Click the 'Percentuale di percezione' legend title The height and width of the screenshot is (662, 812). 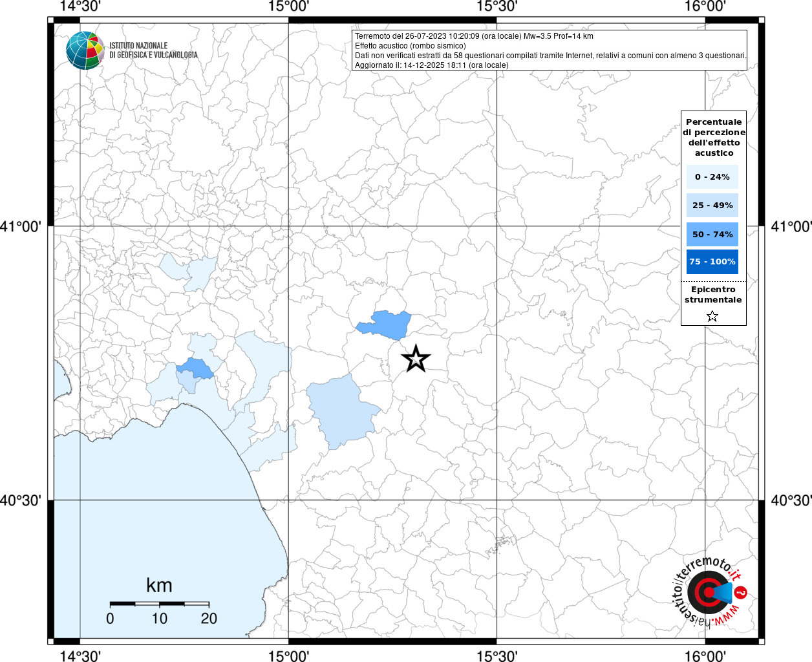(x=714, y=137)
